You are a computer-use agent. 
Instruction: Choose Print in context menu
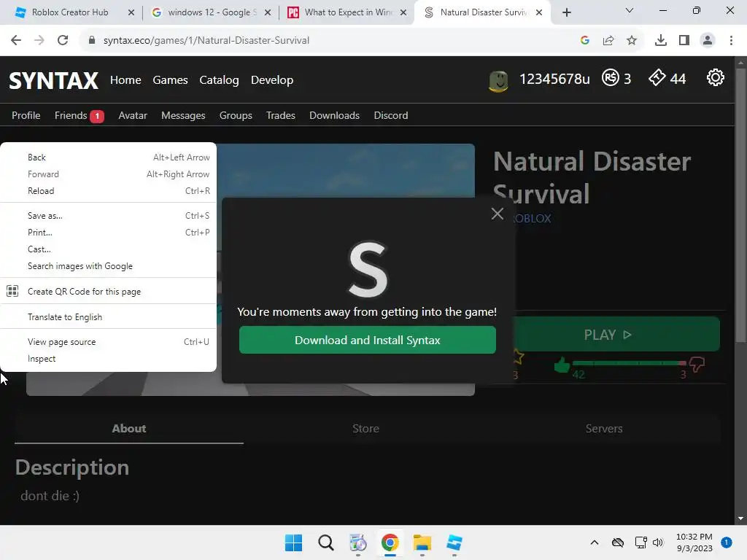click(x=108, y=233)
